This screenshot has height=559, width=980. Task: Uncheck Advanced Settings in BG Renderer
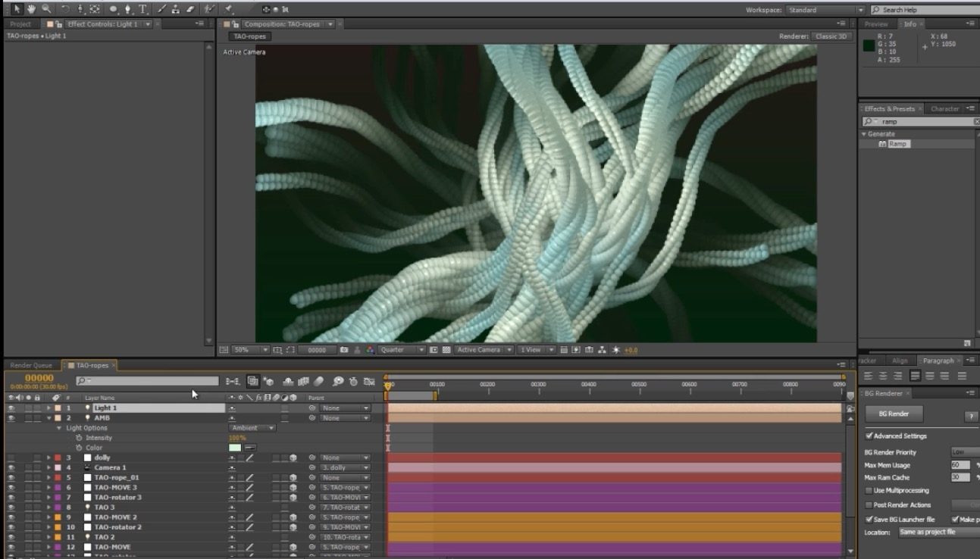[869, 436]
